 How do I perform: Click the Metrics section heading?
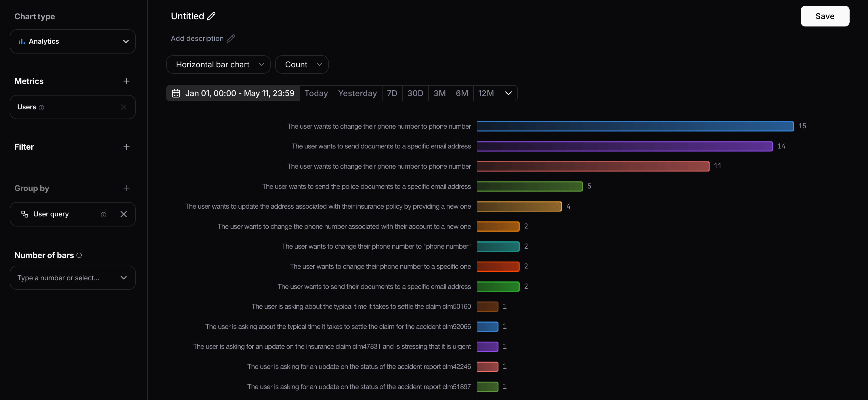tap(29, 81)
